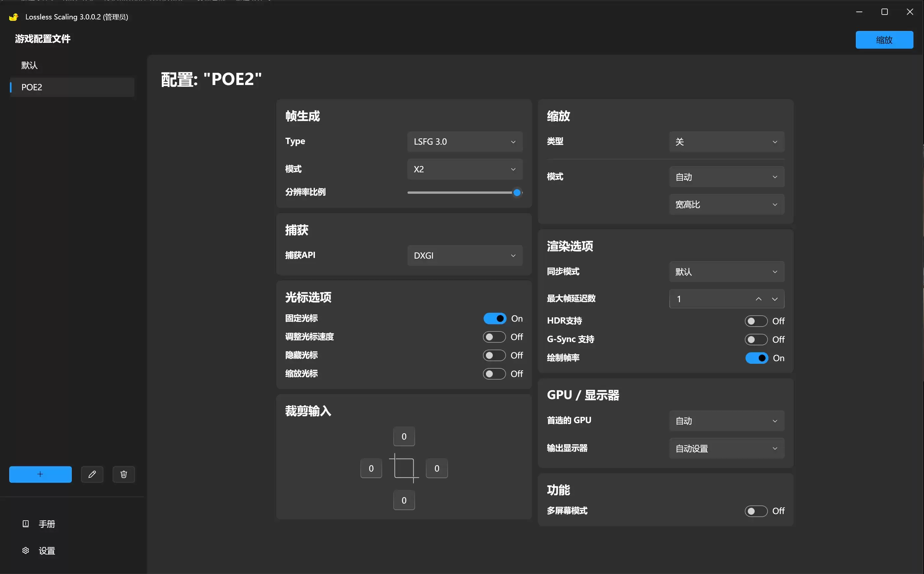The height and width of the screenshot is (574, 924).
Task: Open the 设置 sidebar entry
Action: [x=72, y=551]
